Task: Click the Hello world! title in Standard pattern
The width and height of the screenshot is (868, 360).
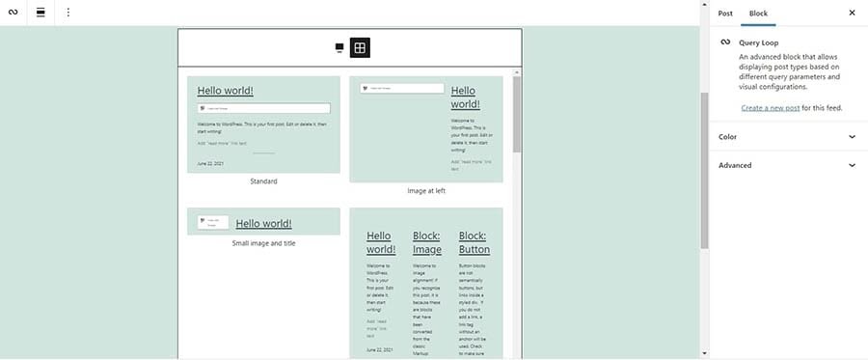Action: (226, 91)
